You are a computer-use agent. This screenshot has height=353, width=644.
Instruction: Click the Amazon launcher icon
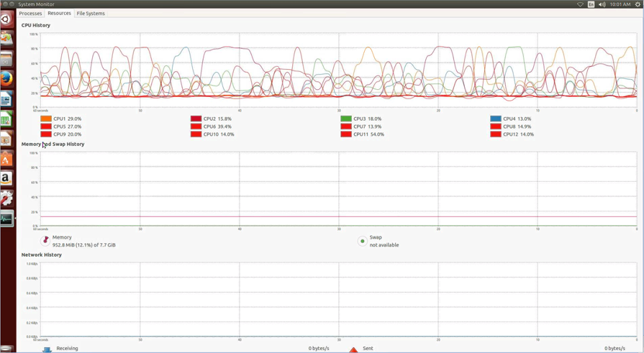(6, 178)
